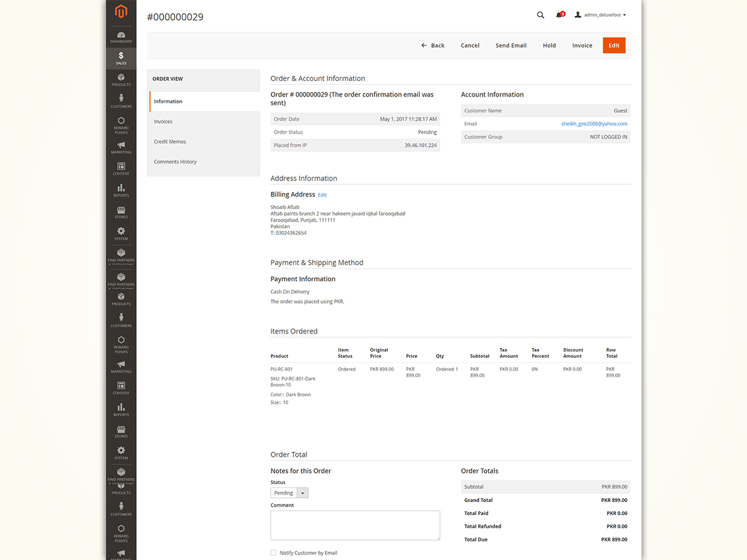This screenshot has width=747, height=560.
Task: Select the Comments History tab
Action: click(175, 162)
